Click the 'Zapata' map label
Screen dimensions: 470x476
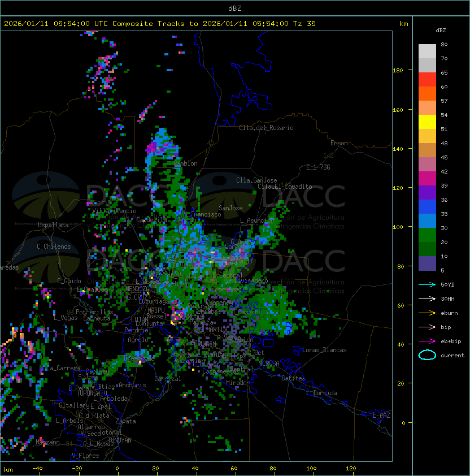point(125,421)
